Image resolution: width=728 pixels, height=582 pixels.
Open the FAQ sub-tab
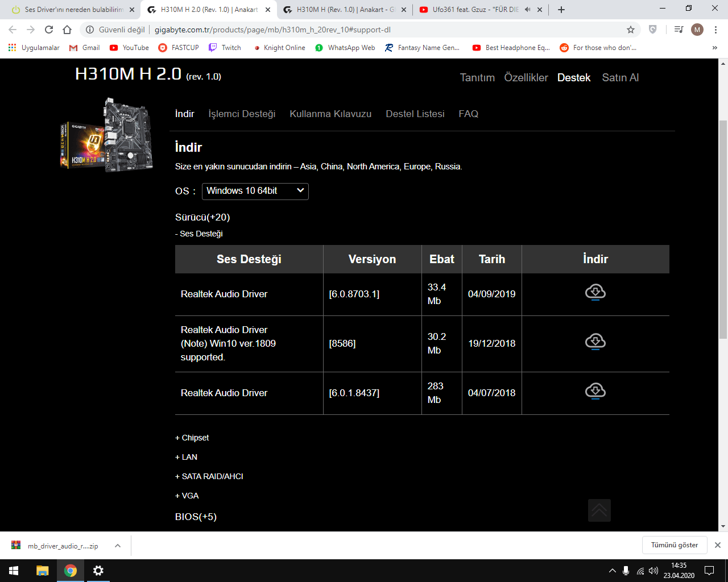point(469,114)
